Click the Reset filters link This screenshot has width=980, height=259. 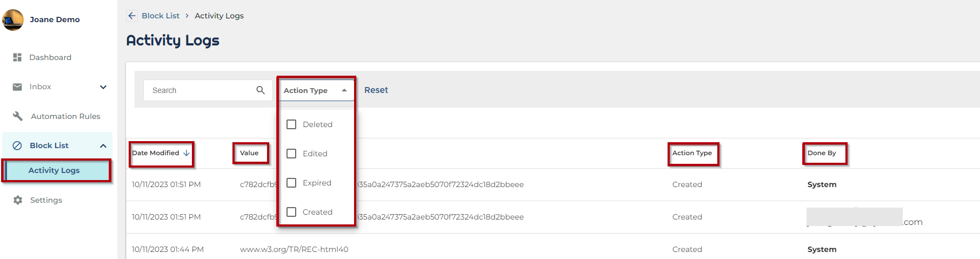click(376, 90)
